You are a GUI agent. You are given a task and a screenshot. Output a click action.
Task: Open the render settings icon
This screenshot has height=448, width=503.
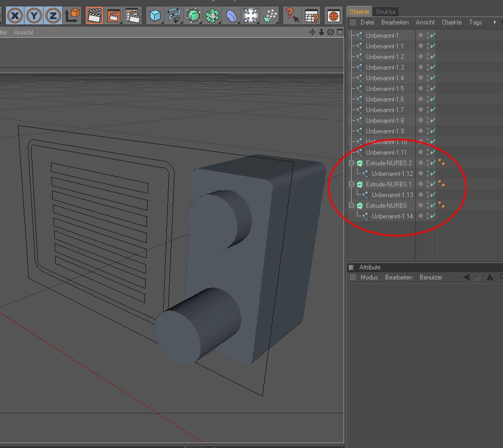[133, 15]
